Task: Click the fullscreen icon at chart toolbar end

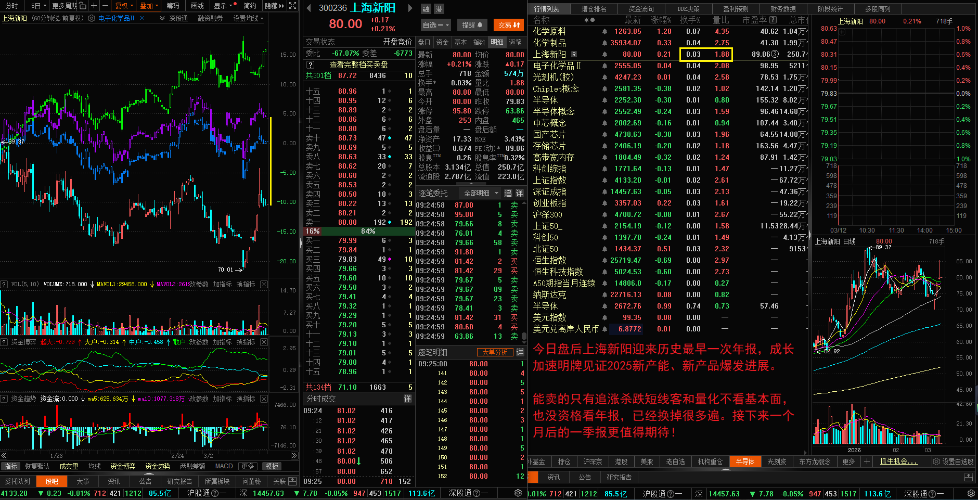Action: point(292,6)
